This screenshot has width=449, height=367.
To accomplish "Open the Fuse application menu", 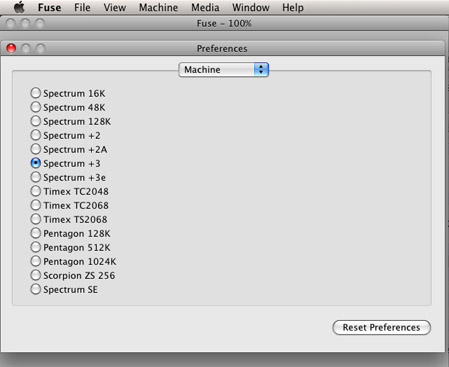I will [49, 7].
